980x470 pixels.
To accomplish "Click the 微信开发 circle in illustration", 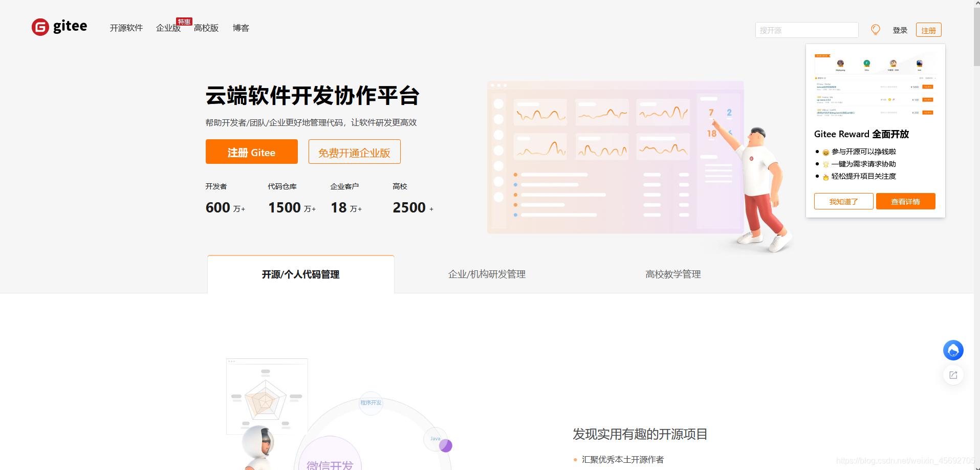I will click(329, 454).
